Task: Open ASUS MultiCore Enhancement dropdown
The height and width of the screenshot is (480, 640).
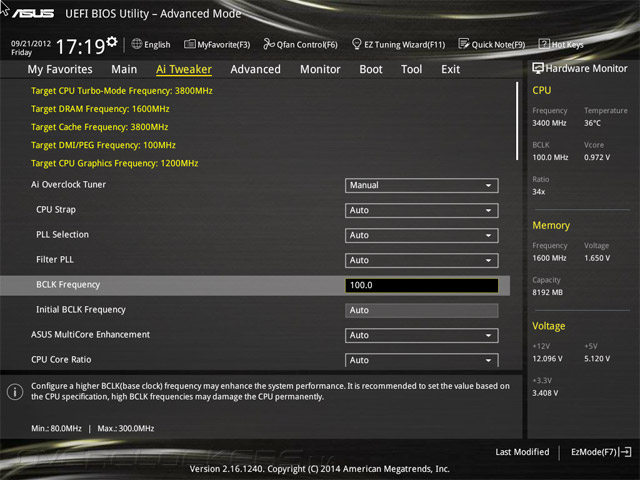Action: point(422,336)
